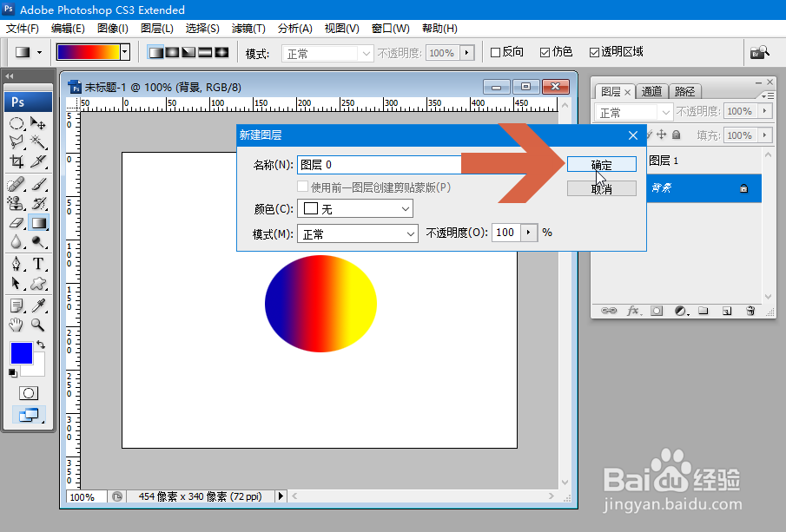Open the 颜色 dropdown in New Layer dialog
The image size is (786, 532).
pos(406,208)
